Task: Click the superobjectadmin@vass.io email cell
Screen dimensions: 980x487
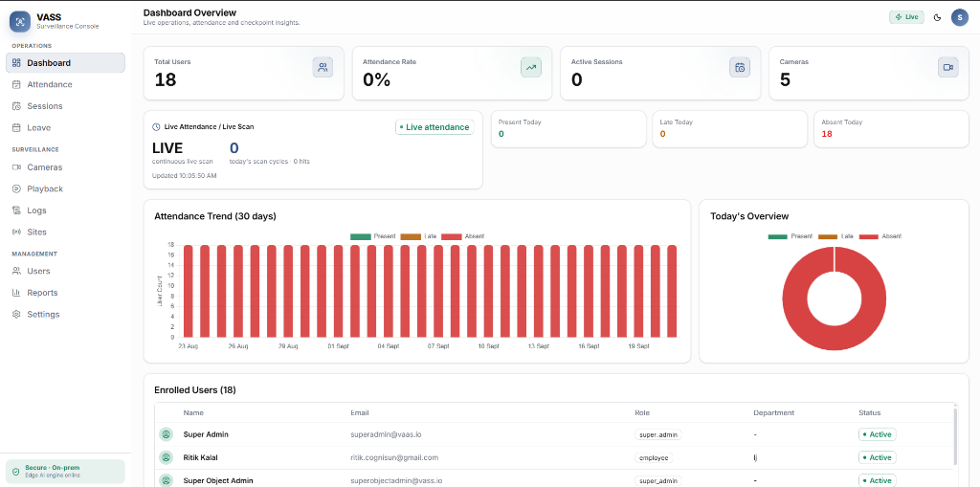Action: (x=396, y=480)
